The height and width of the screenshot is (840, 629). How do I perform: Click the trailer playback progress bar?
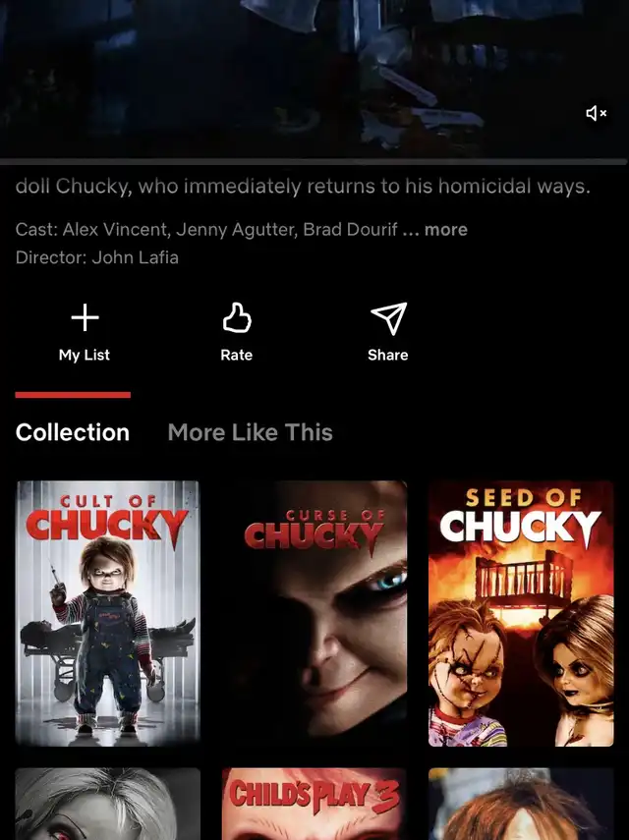pos(314,161)
